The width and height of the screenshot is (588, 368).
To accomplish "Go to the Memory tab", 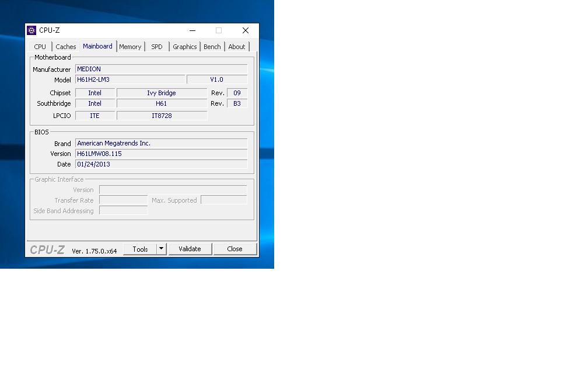I will click(130, 47).
